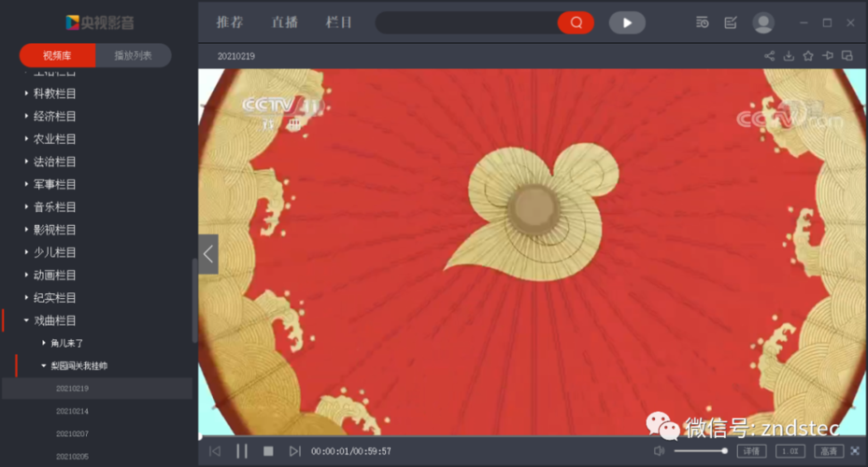Open the feedback edit icon in title bar
The width and height of the screenshot is (868, 467).
[731, 22]
